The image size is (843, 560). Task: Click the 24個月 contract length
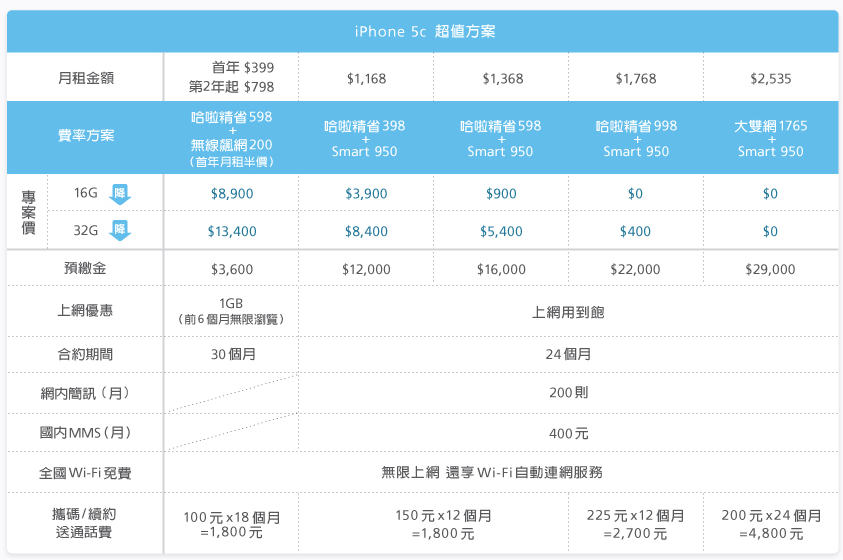point(568,354)
